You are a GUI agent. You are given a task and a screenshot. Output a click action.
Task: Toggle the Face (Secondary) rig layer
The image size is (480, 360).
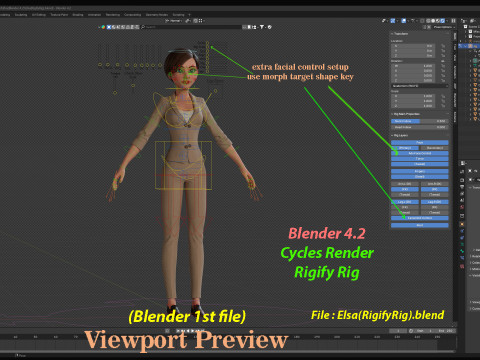point(435,148)
